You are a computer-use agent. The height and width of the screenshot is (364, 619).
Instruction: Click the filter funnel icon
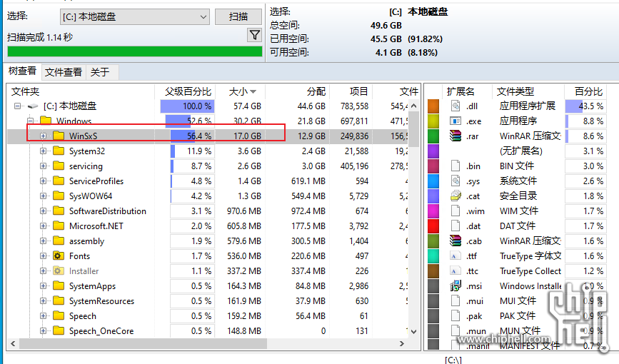[x=255, y=35]
